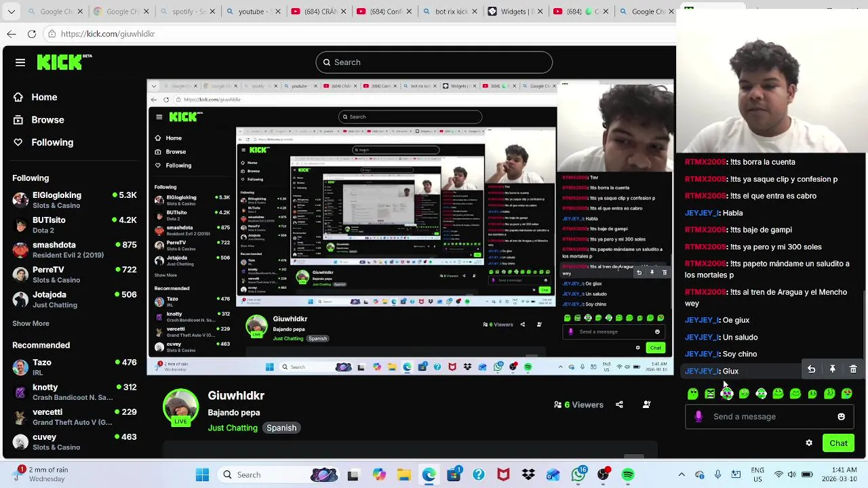The width and height of the screenshot is (868, 488).
Task: Switch to the (684) CRÁN YouTube tab
Action: pyautogui.click(x=319, y=12)
